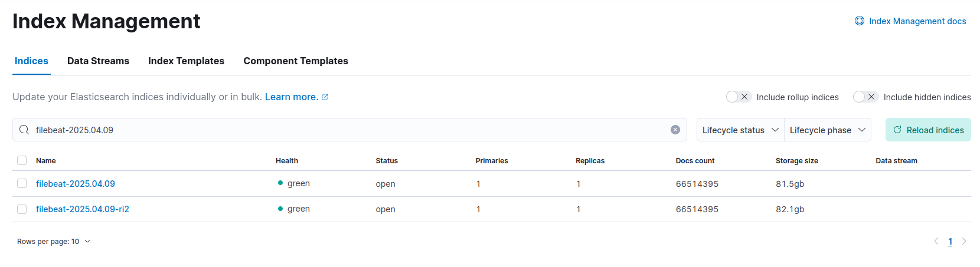Click the search magnifier icon in search bar
This screenshot has height=267, width=980.
pos(24,130)
